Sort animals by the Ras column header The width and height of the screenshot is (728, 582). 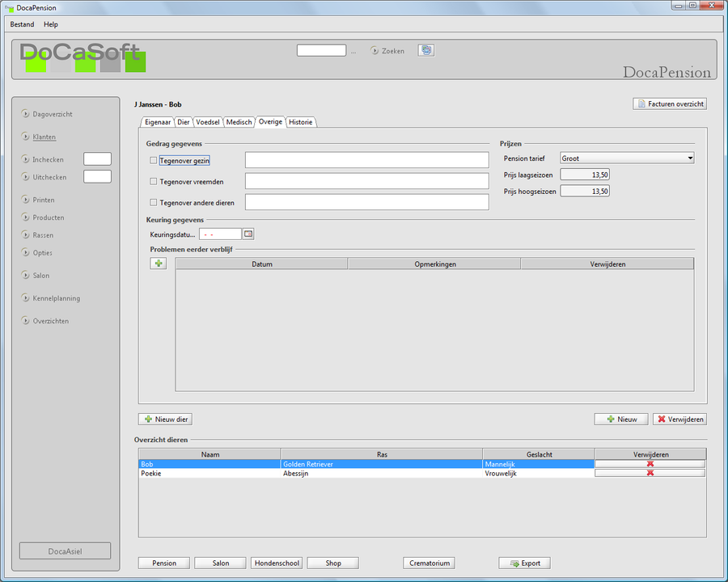(x=382, y=454)
